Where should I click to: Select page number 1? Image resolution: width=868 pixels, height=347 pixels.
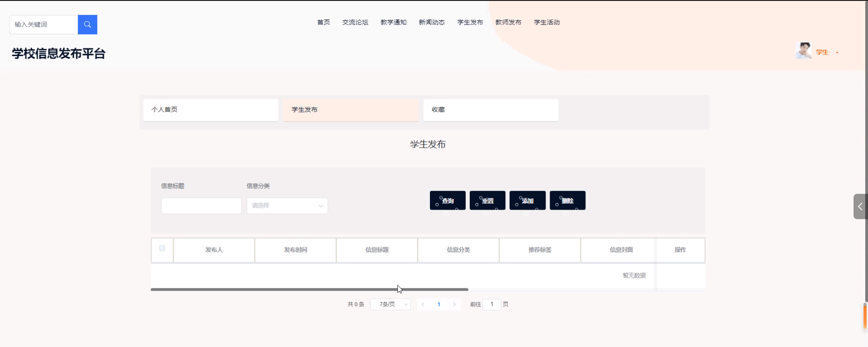[x=439, y=305]
